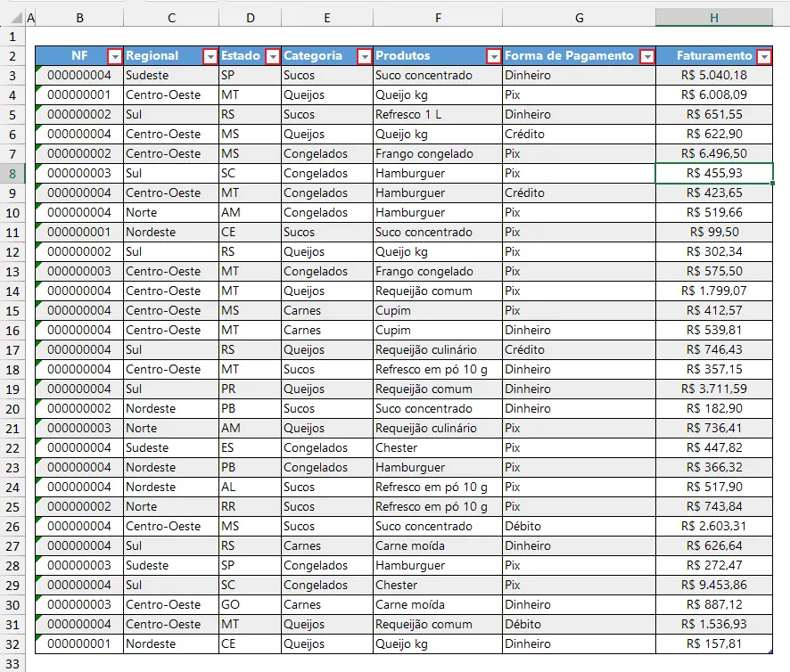Click the Categoria header cell

pyautogui.click(x=327, y=56)
